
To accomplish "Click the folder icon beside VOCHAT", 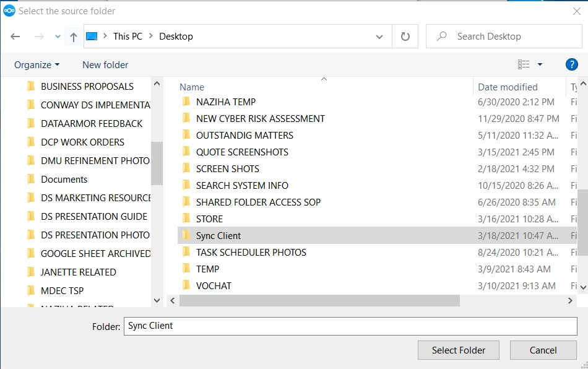I will pos(186,285).
